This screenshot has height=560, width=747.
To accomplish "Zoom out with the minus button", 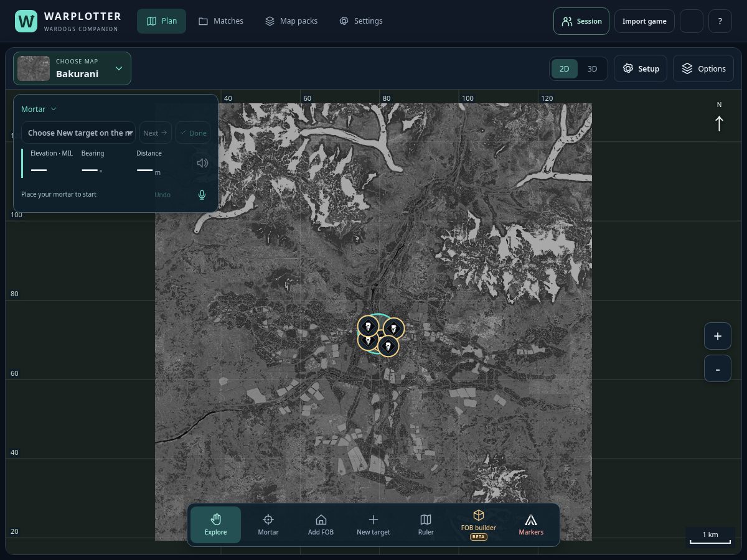I will pyautogui.click(x=718, y=369).
